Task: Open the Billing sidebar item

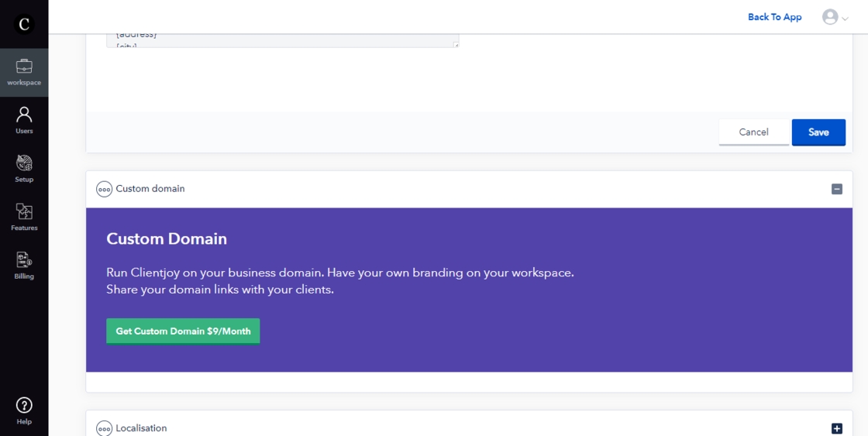Action: (24, 265)
